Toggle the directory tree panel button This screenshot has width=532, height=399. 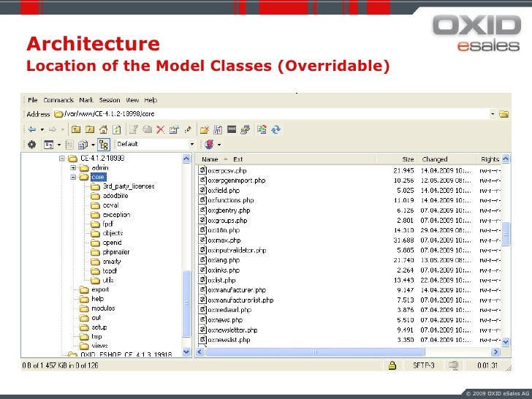(104, 145)
